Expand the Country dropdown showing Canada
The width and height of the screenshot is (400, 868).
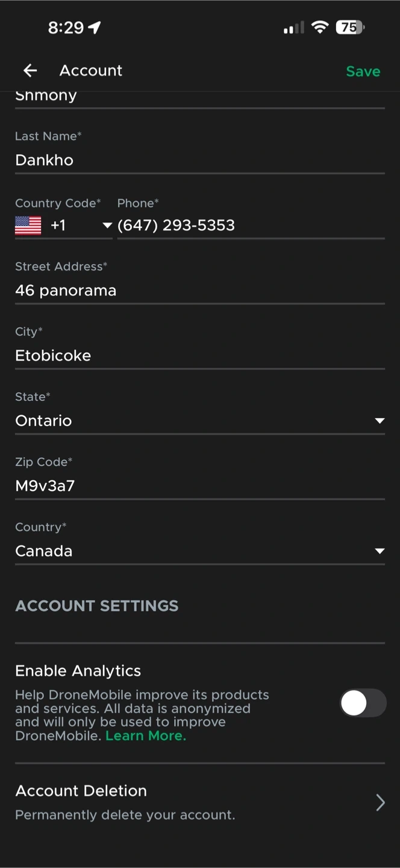click(380, 551)
